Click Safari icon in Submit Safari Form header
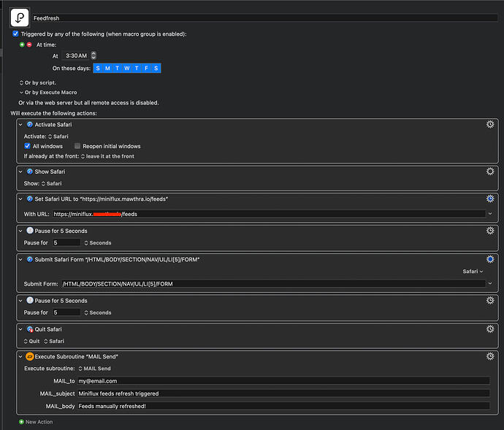 pos(29,259)
